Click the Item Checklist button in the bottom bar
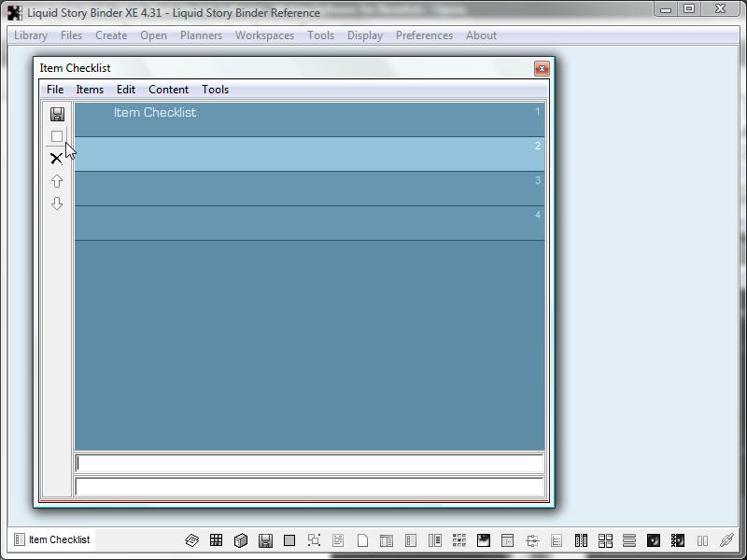The width and height of the screenshot is (747, 560). click(x=52, y=539)
